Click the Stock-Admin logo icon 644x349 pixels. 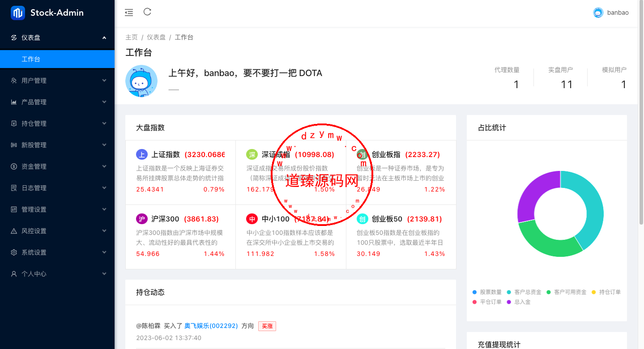[17, 13]
